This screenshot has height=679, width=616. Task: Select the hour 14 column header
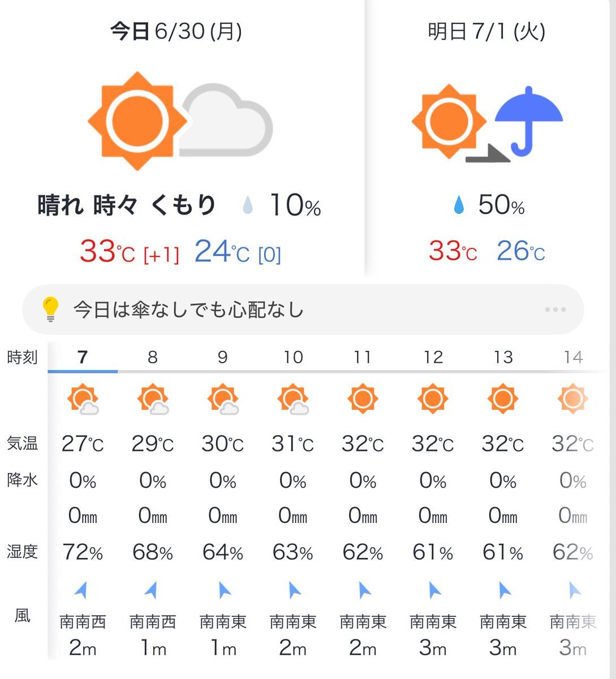(573, 357)
